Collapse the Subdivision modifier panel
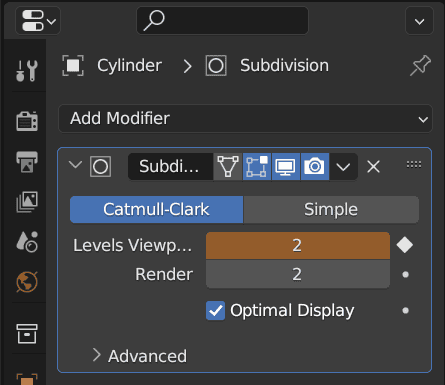445x385 pixels. (x=75, y=165)
